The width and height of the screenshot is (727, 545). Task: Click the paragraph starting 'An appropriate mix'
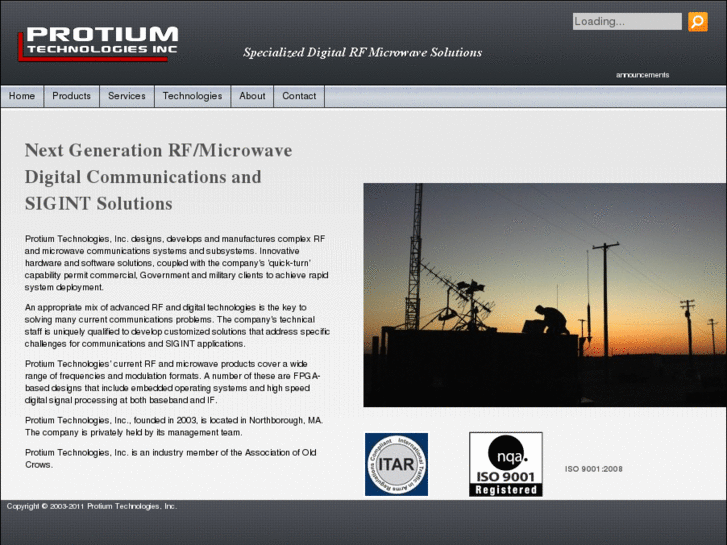pos(177,326)
